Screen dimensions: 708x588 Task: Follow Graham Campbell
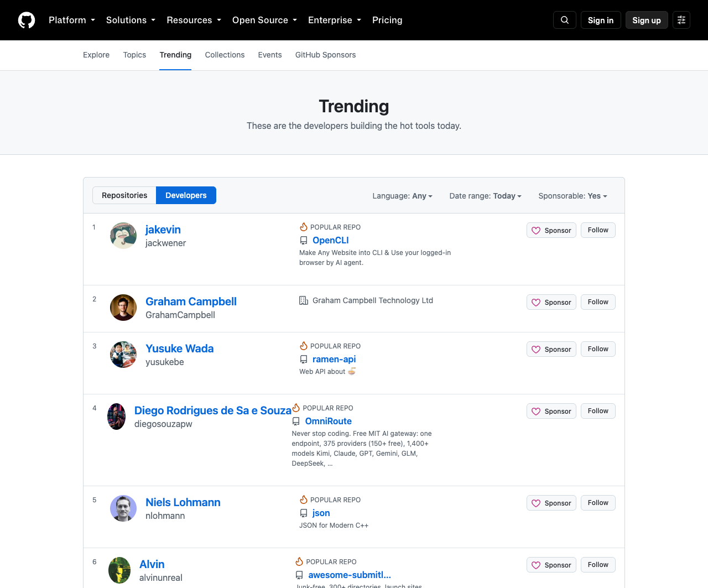(x=598, y=302)
